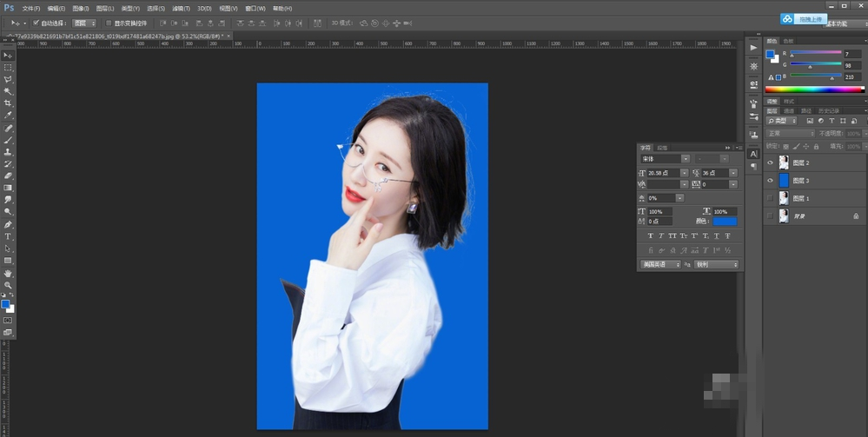Select the Horizontal Type tool
Viewport: 868px width, 437px height.
pos(9,236)
